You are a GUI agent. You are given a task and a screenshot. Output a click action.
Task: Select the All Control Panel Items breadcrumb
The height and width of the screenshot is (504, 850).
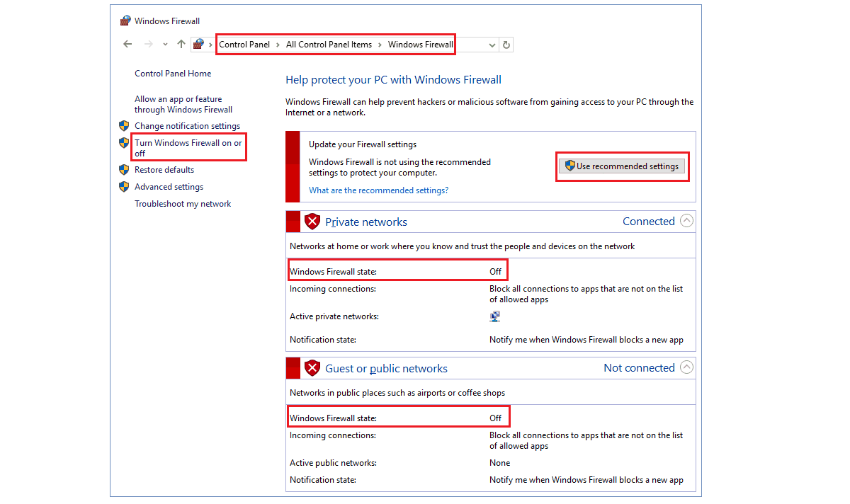(329, 45)
